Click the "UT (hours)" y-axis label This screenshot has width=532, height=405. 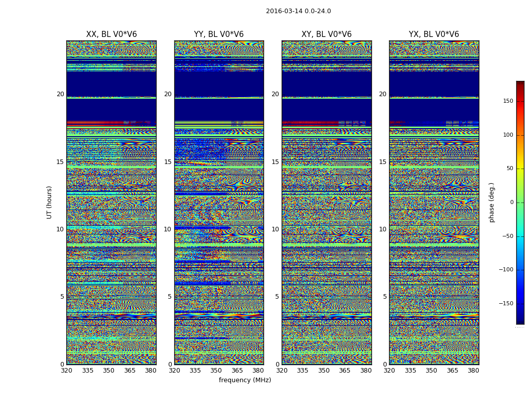[x=50, y=202]
